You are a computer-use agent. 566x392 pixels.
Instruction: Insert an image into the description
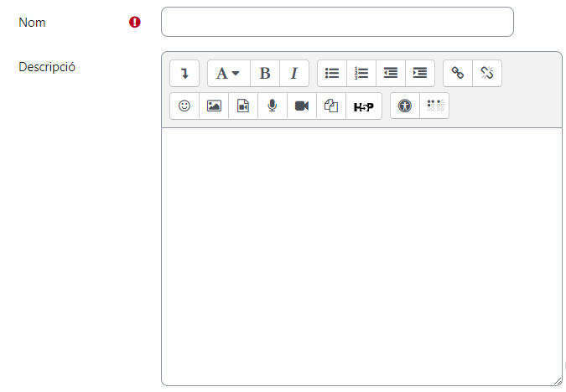pos(214,106)
